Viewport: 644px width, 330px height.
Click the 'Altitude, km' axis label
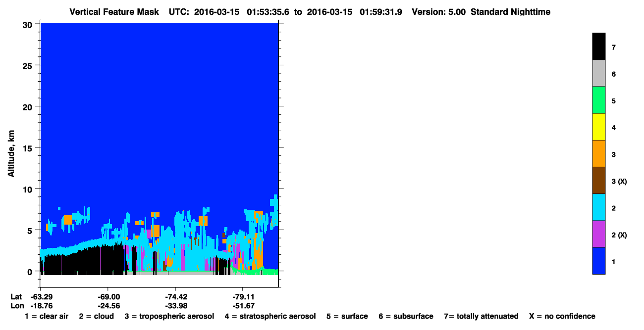(11, 154)
